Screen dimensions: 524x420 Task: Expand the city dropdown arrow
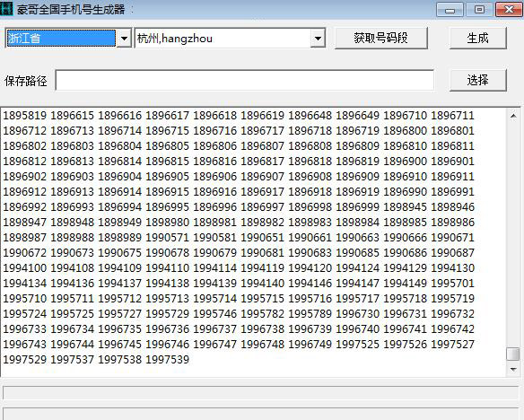tap(318, 38)
